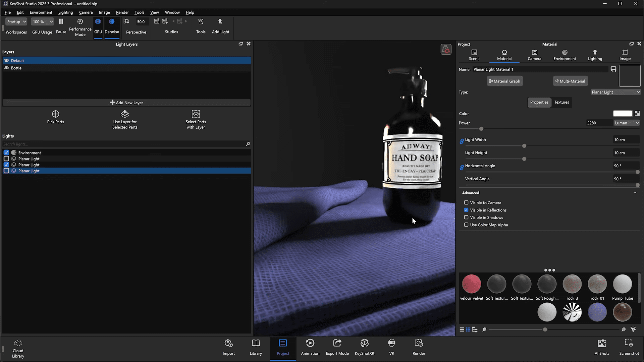Screen dimensions: 644x362
Task: Uncheck Visible in Reflections
Action: click(x=466, y=210)
